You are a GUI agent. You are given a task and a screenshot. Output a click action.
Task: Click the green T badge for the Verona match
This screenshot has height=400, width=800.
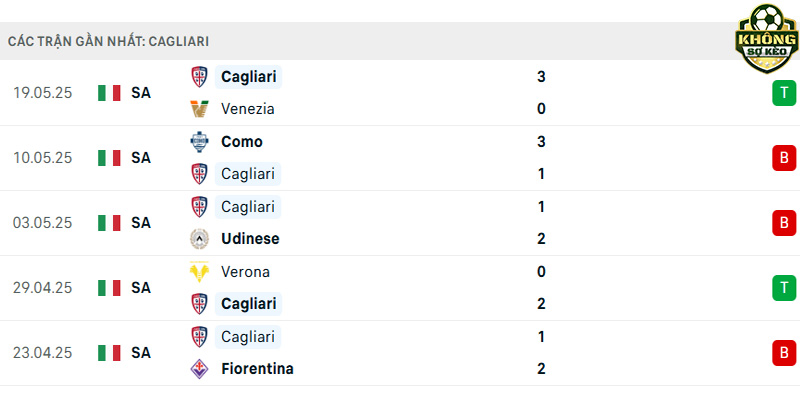click(x=784, y=288)
